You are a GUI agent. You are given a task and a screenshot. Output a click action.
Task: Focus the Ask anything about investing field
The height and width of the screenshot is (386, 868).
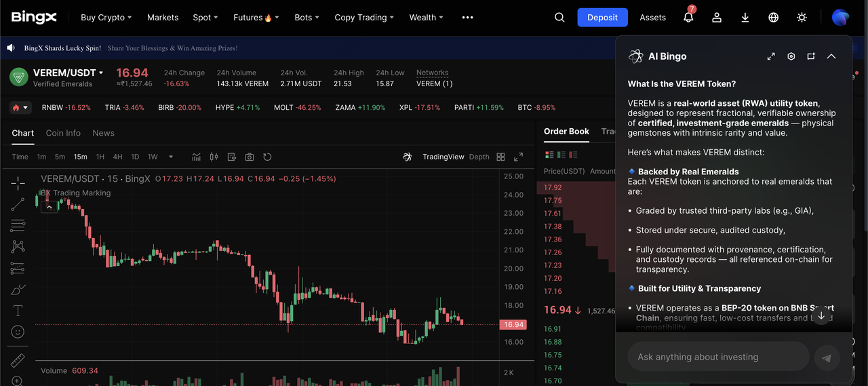(x=717, y=357)
